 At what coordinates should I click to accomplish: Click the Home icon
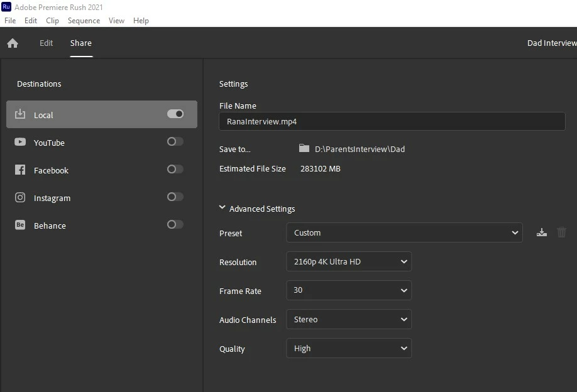[x=13, y=43]
